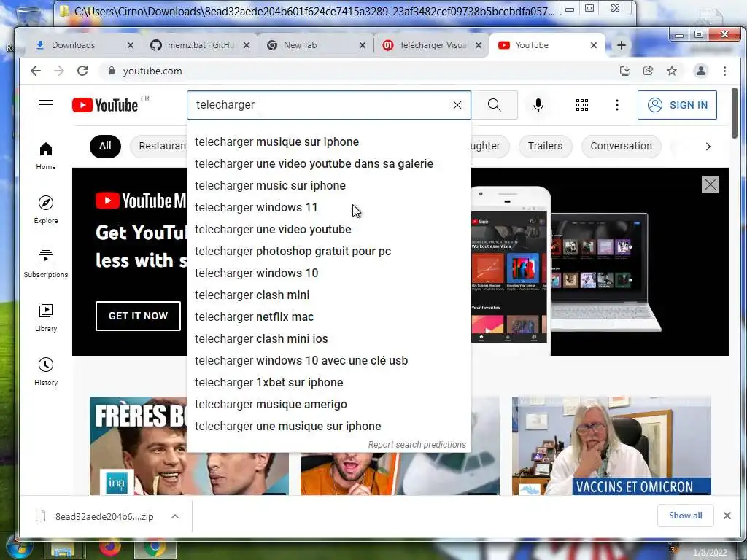Click the GET IT NOW button

click(x=138, y=316)
